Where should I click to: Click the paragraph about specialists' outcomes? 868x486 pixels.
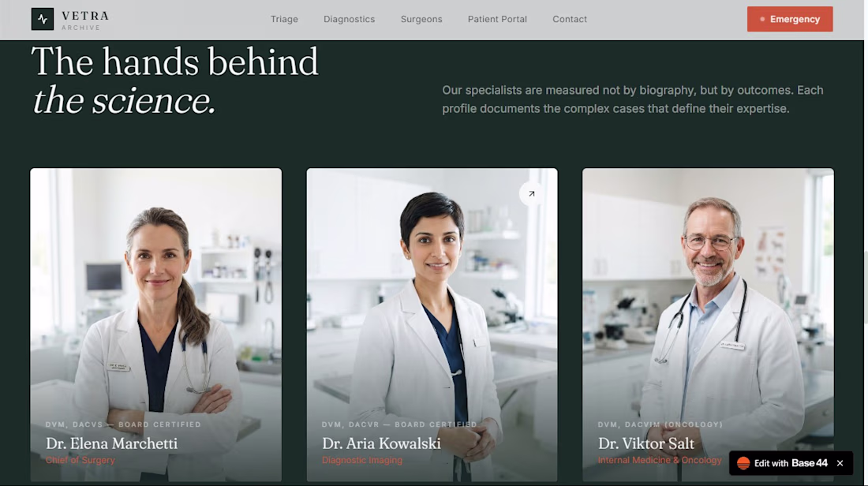tap(633, 99)
